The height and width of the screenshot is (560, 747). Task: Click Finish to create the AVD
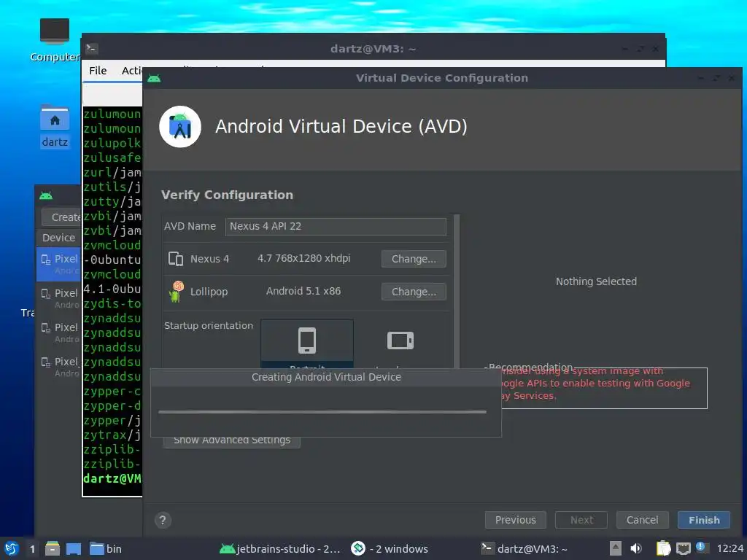(704, 520)
